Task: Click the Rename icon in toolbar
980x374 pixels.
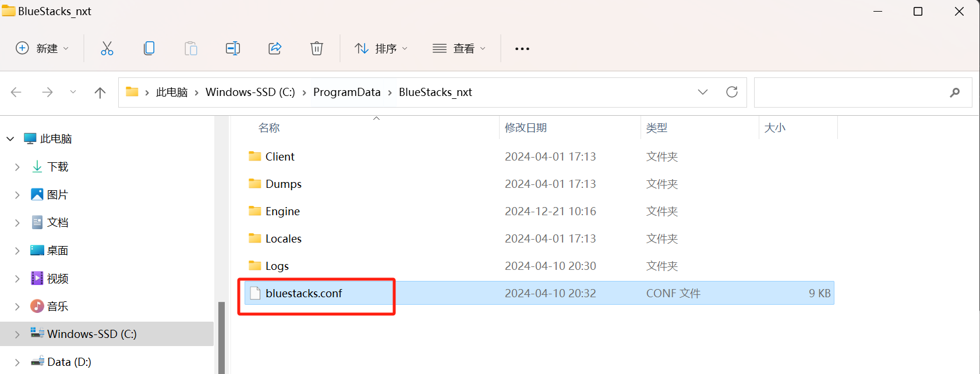Action: tap(233, 48)
